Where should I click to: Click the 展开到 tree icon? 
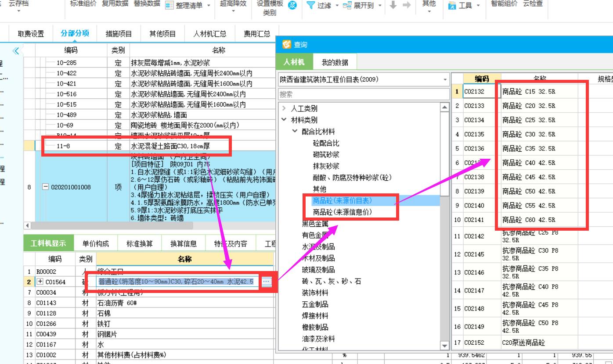pyautogui.click(x=347, y=5)
